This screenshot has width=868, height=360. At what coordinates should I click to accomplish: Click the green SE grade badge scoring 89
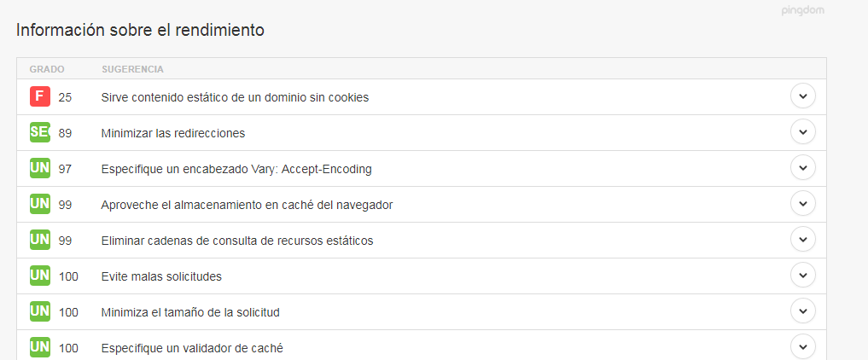click(40, 133)
